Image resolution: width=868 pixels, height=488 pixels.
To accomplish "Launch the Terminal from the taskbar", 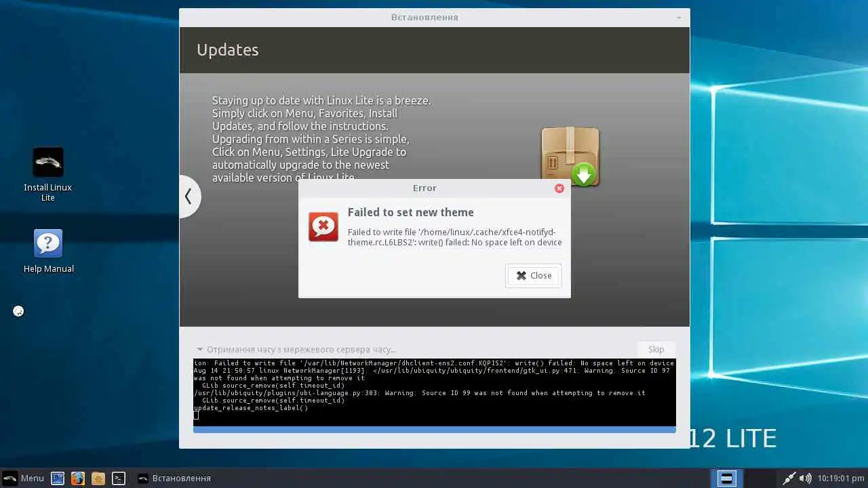I will coord(119,478).
